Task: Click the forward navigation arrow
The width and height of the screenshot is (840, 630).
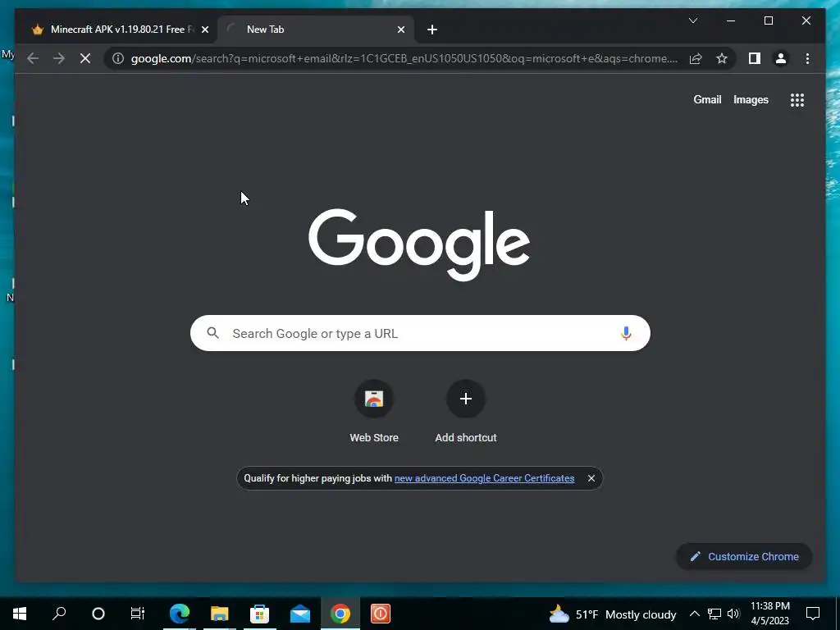Action: point(58,58)
